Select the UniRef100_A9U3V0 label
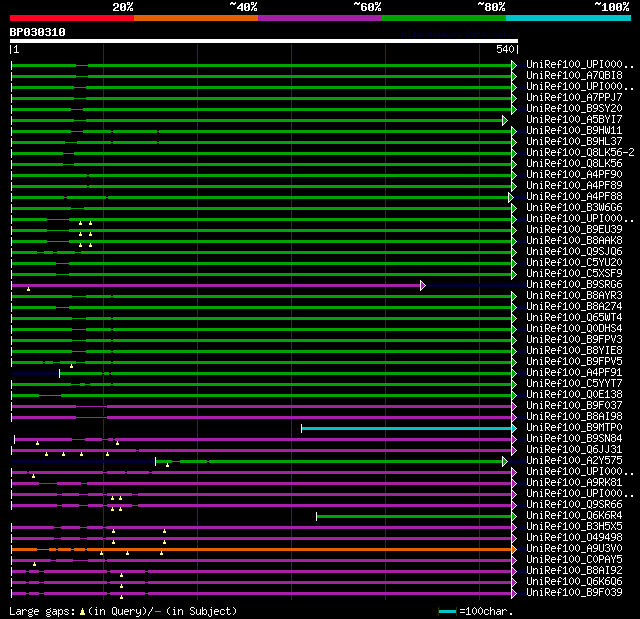Viewport: 640px width, 619px height. pos(574,549)
